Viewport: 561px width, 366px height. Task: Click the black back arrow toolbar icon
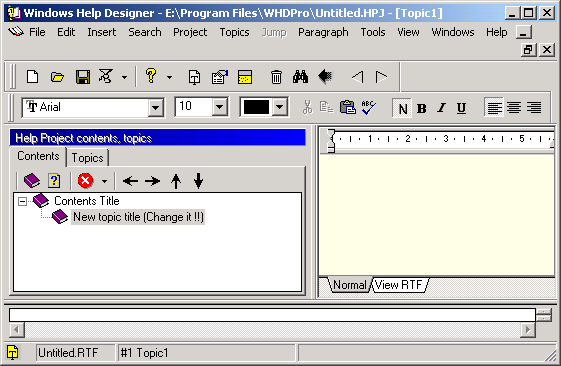click(325, 76)
